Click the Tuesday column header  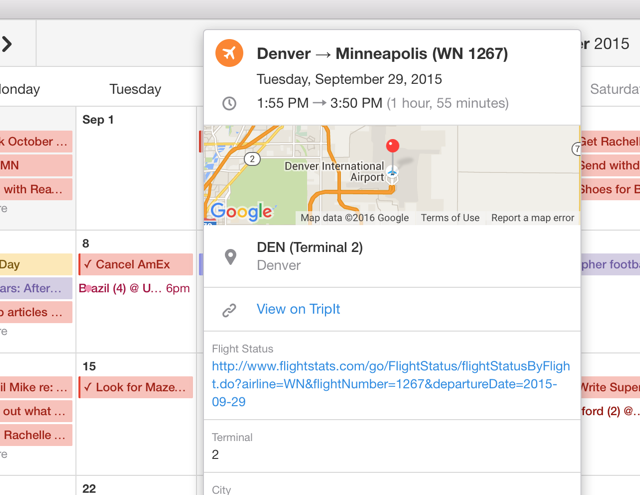coord(135,89)
